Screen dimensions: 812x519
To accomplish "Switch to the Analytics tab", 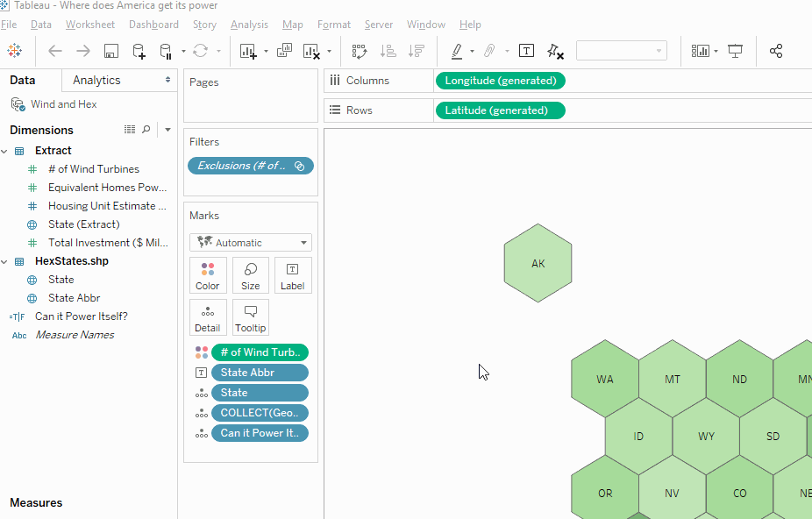I will pos(96,81).
